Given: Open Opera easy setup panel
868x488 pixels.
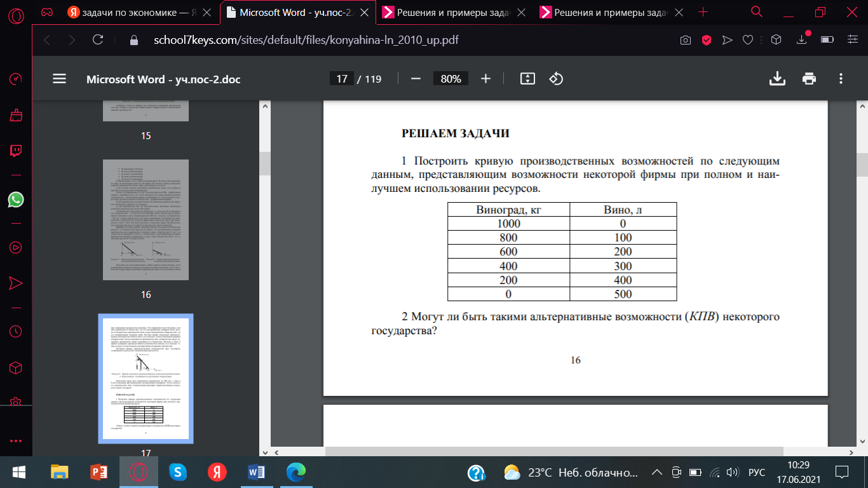Looking at the screenshot, I should point(853,40).
